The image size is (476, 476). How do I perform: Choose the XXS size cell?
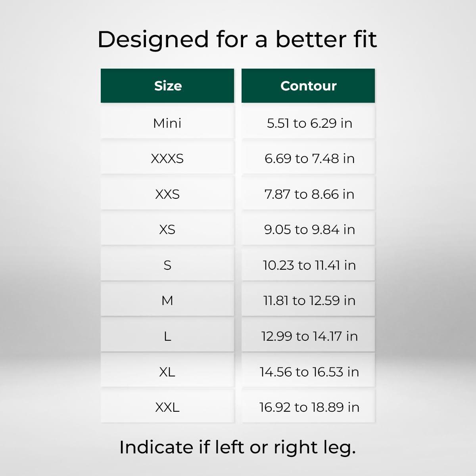point(167,194)
